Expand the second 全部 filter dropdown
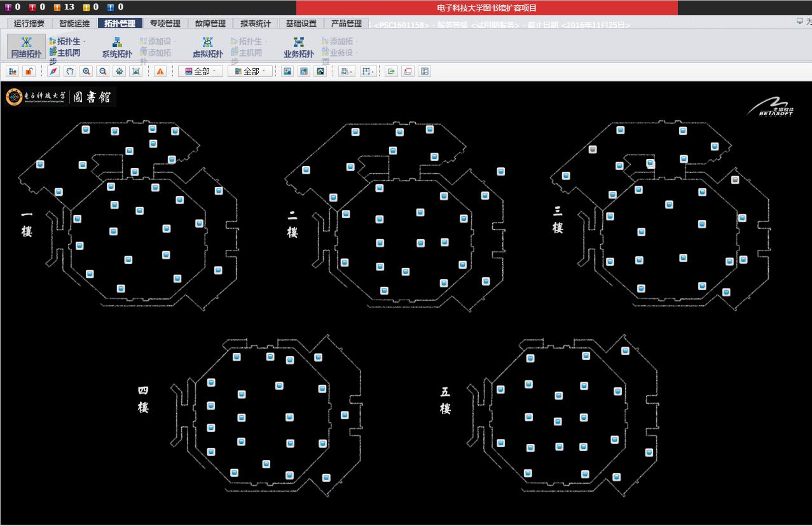This screenshot has width=812, height=526. coord(250,71)
